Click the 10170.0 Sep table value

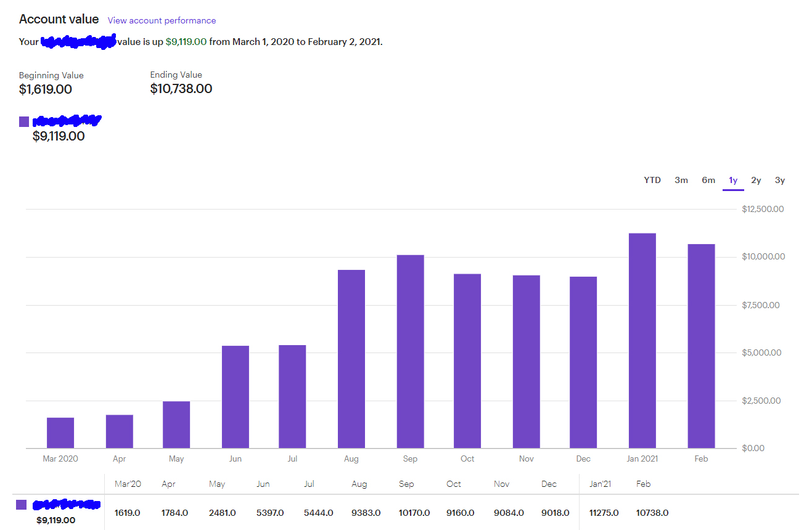point(411,513)
